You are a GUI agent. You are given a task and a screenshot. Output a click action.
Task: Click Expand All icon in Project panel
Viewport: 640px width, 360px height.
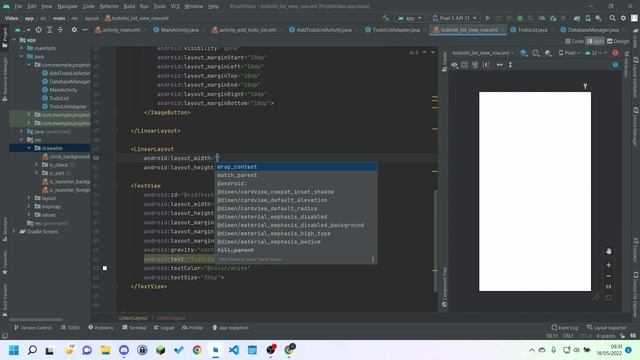(x=49, y=30)
